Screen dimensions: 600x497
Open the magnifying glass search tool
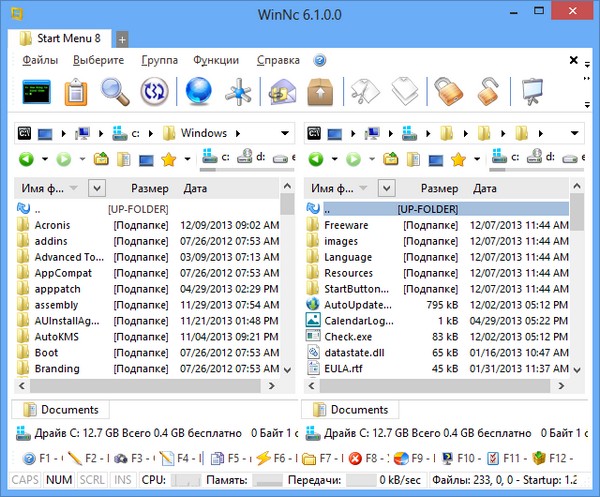coord(116,92)
